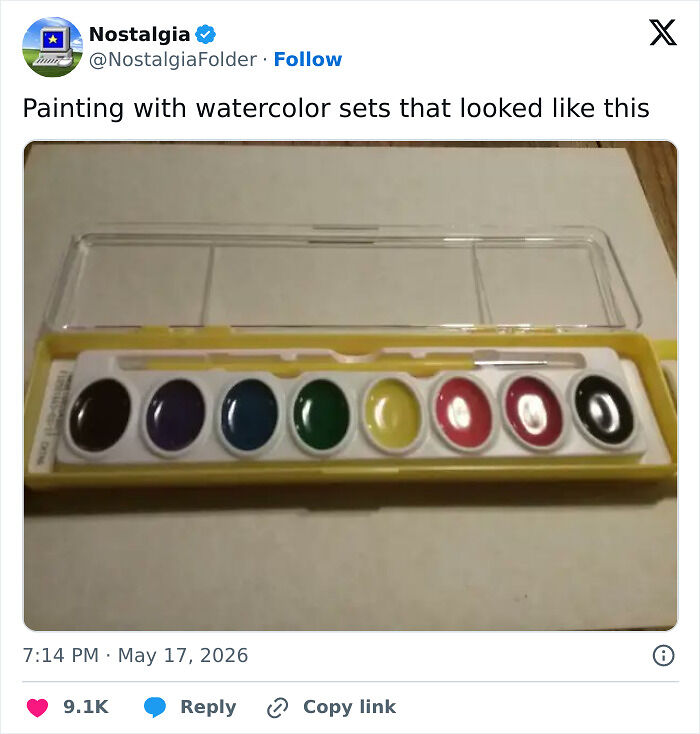Click the chain link icon
Screen dimensions: 700x734
(x=277, y=707)
